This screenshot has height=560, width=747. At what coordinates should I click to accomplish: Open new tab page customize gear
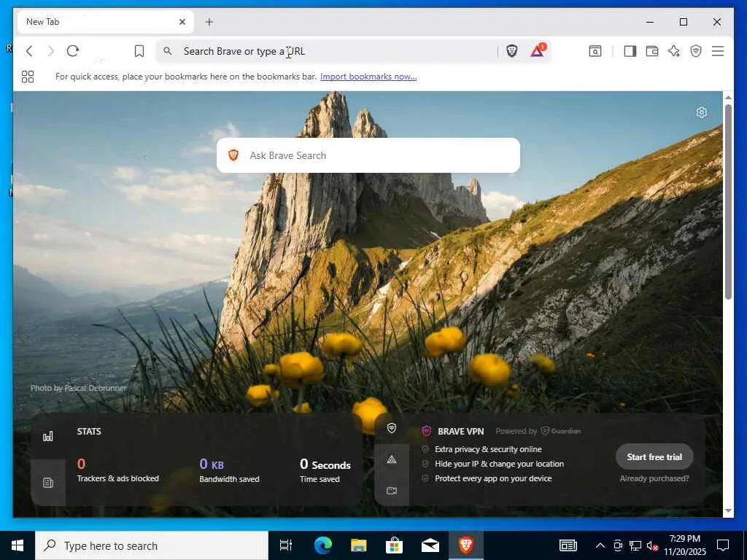[x=701, y=112]
